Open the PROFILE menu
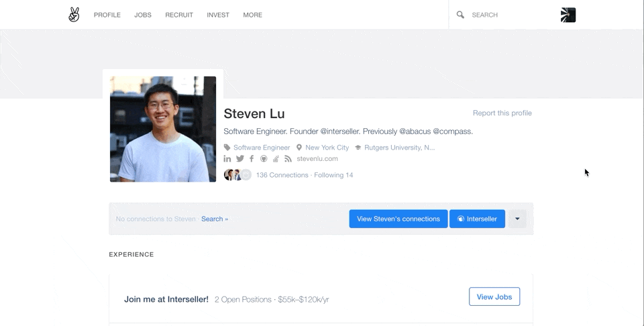The width and height of the screenshot is (644, 326). (x=107, y=15)
